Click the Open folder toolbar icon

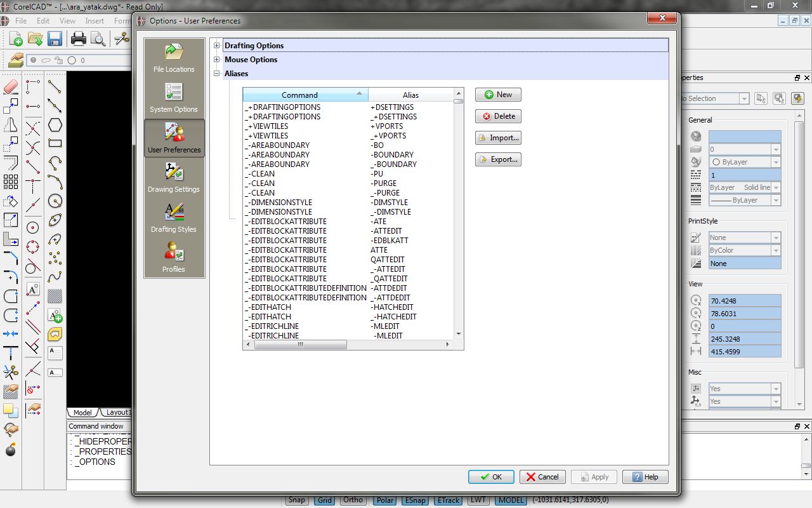36,39
